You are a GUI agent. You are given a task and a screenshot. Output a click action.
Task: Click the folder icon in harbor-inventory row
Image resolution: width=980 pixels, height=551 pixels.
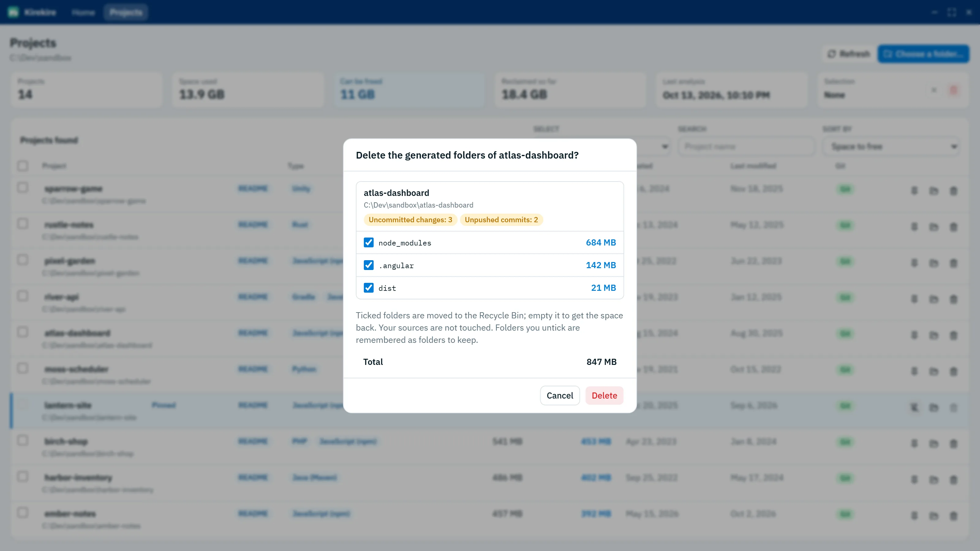[x=933, y=479]
